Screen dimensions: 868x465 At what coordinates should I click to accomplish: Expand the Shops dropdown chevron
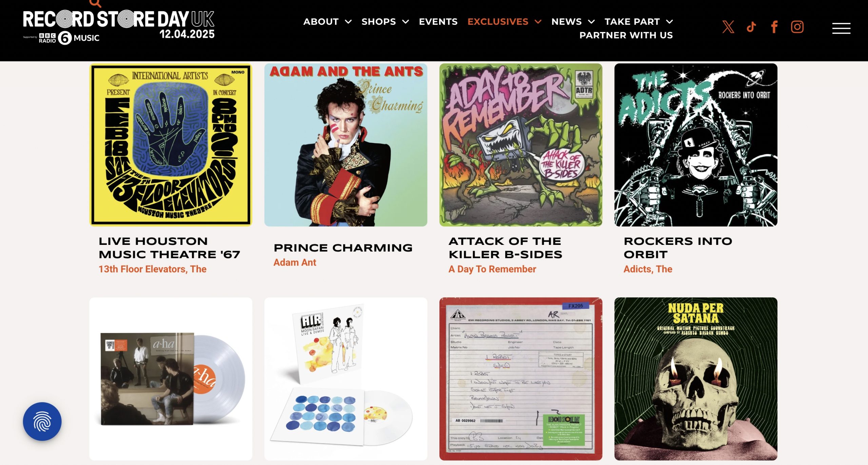coord(406,22)
